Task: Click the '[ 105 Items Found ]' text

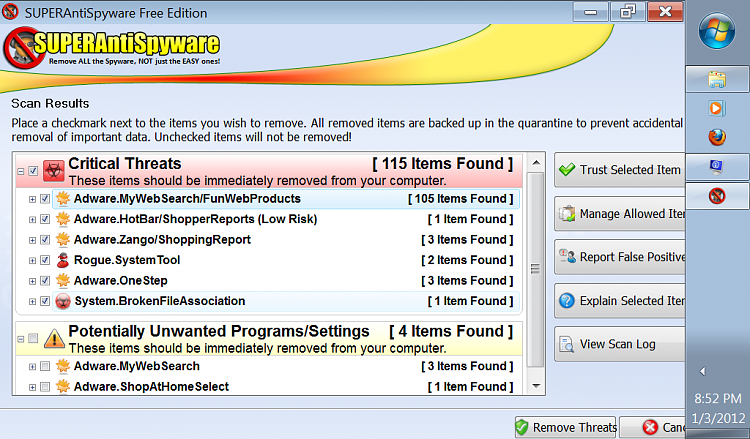Action: (461, 198)
